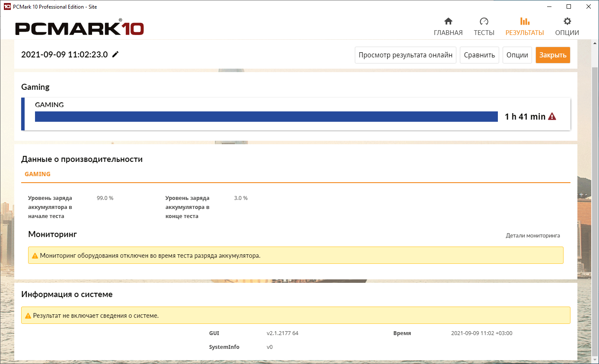The image size is (599, 364).
Task: Click the PCMark 10 logo
Action: click(x=80, y=28)
